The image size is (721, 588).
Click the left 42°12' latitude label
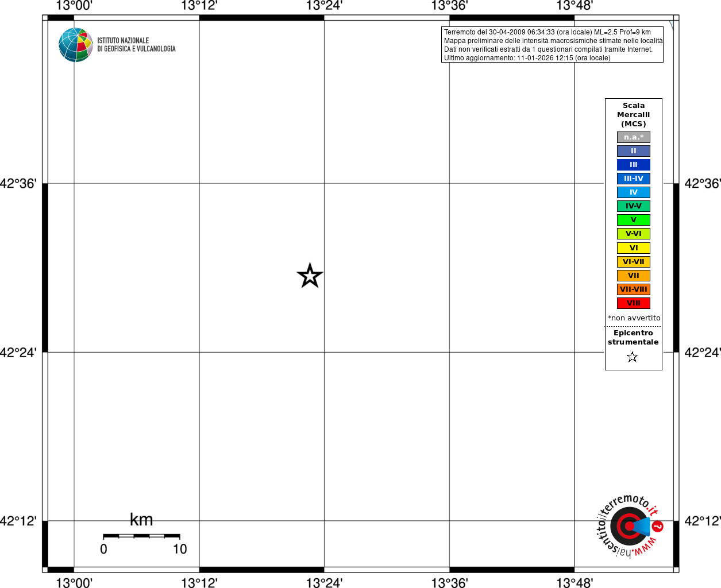click(x=18, y=521)
